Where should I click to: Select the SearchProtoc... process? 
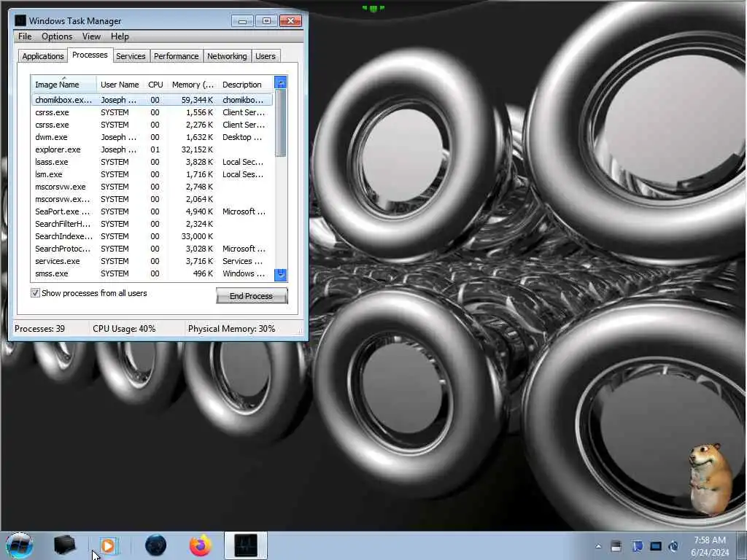click(152, 249)
